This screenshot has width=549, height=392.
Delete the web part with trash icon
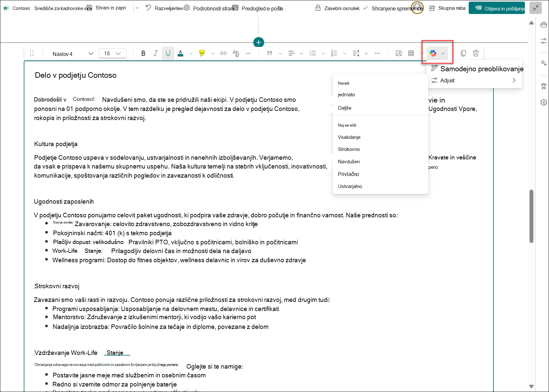coord(476,53)
